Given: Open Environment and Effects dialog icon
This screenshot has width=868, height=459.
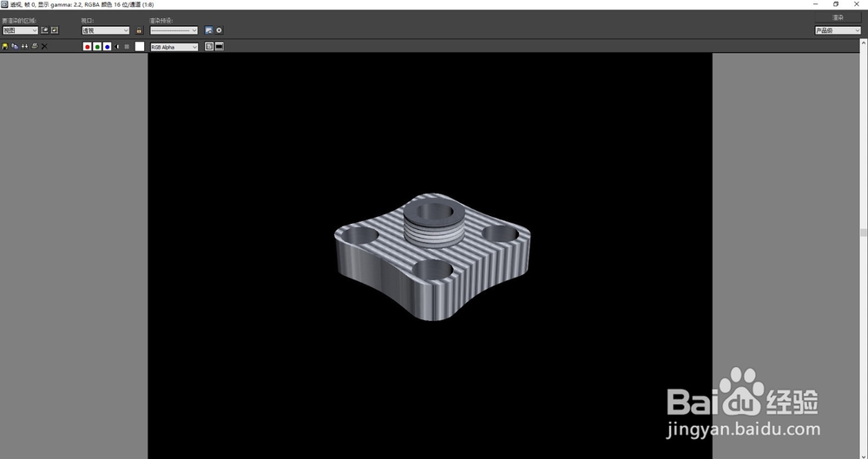Looking at the screenshot, I should 219,30.
